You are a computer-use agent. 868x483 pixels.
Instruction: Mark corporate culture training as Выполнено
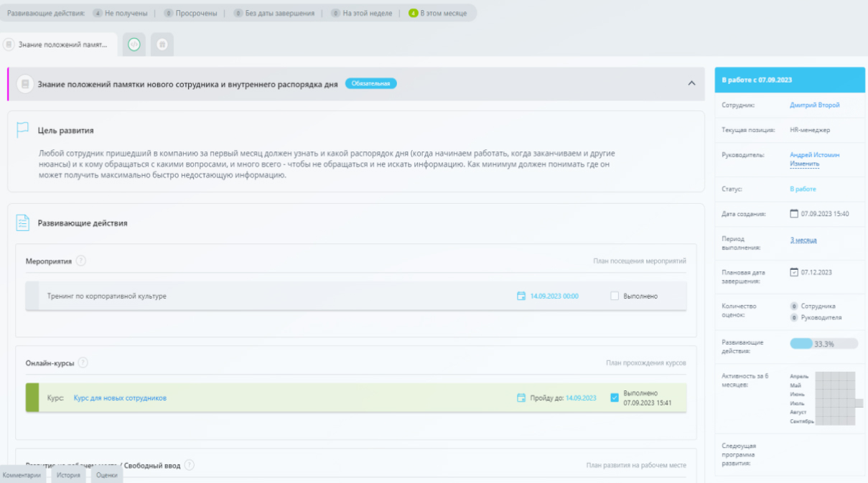pos(615,296)
